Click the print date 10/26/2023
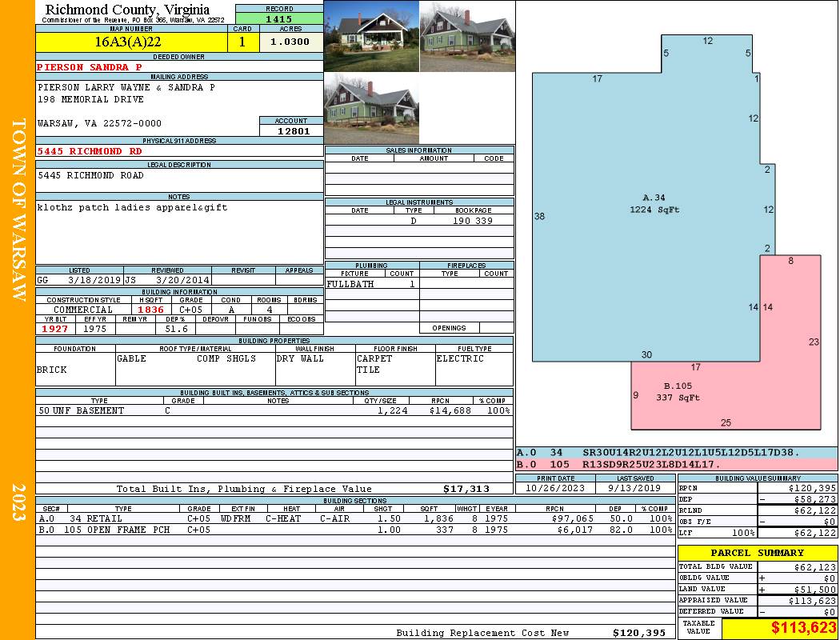This screenshot has width=840, height=640. (555, 489)
